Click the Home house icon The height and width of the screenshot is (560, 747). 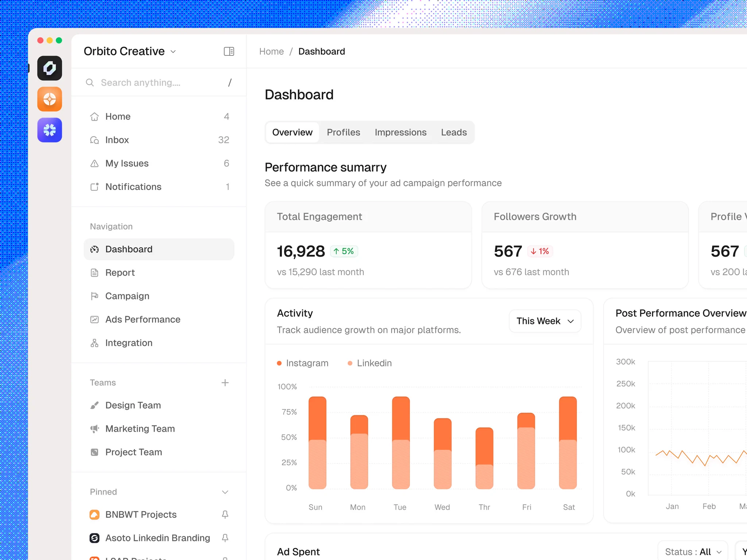coord(94,117)
